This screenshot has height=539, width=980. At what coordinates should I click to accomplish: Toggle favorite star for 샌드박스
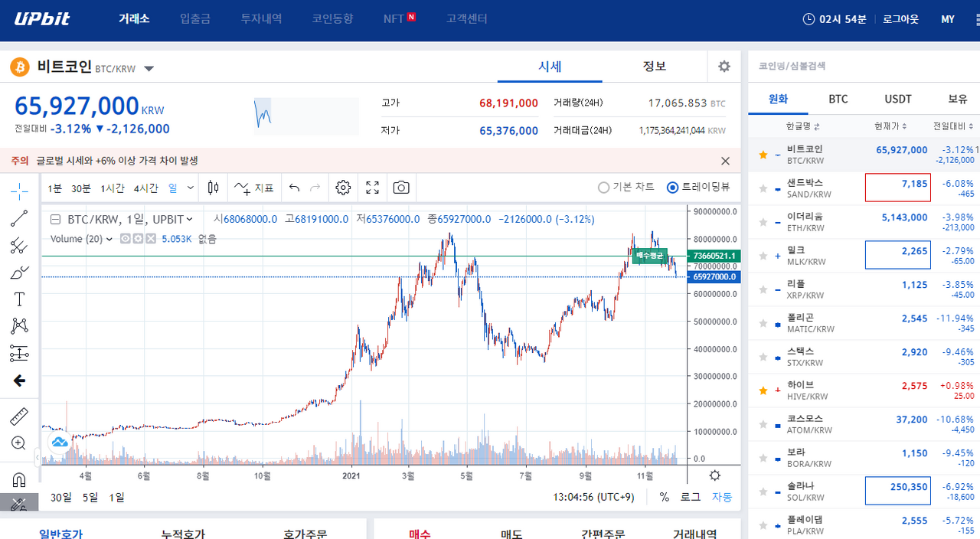click(x=763, y=188)
